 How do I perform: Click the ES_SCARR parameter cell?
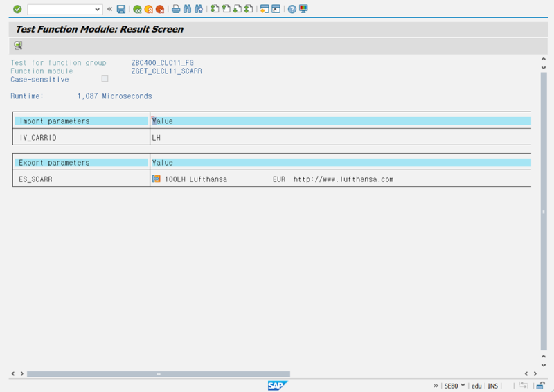[x=81, y=179]
